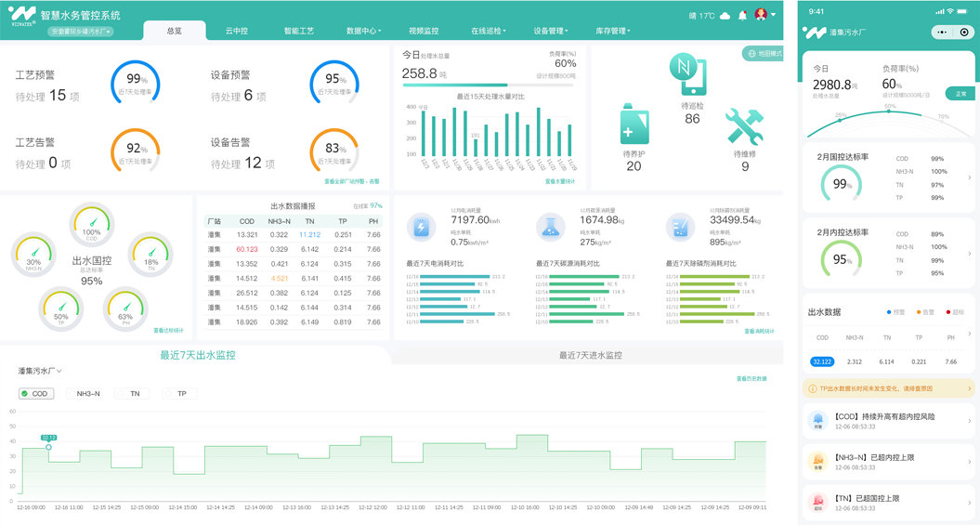The width and height of the screenshot is (980, 525).
Task: Click the wrench and hammer repair icon
Action: [x=744, y=127]
